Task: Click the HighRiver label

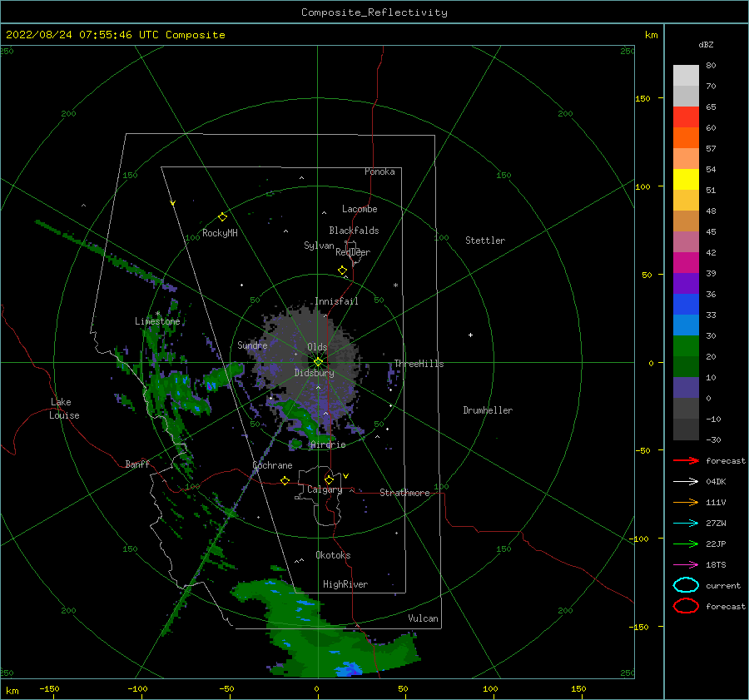Action: [345, 585]
